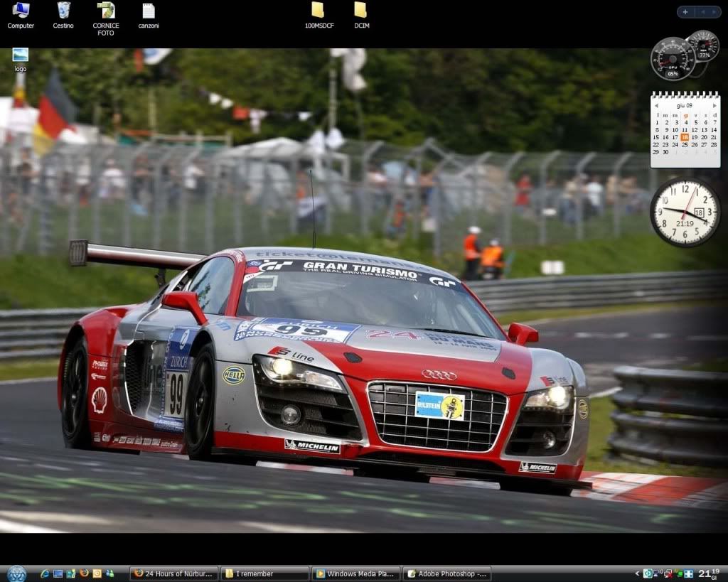Select day 7 in calendar gadget

(714, 122)
